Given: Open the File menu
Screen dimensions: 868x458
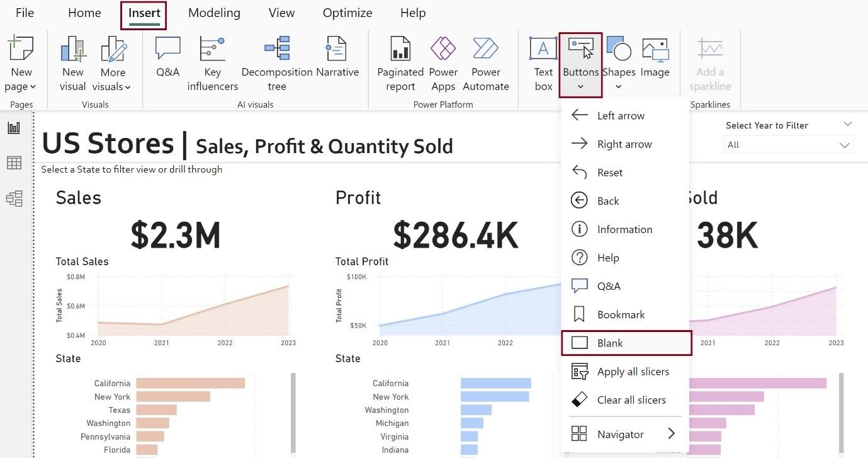Looking at the screenshot, I should (25, 13).
